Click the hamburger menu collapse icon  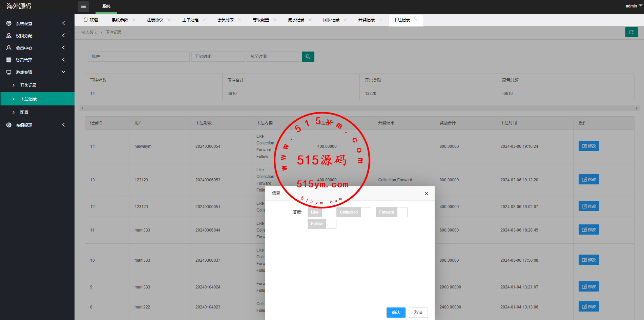pyautogui.click(x=83, y=6)
